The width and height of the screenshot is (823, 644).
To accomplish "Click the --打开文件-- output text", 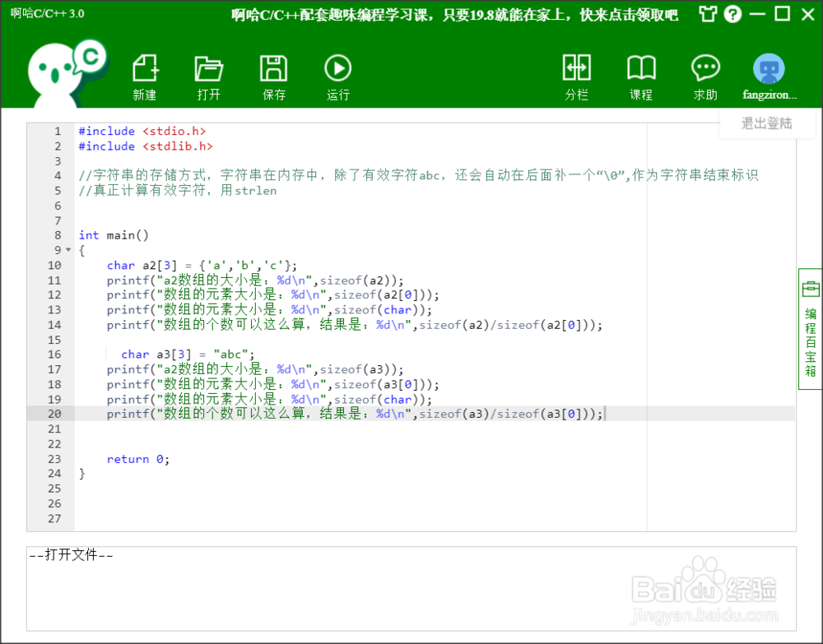I will tap(71, 555).
